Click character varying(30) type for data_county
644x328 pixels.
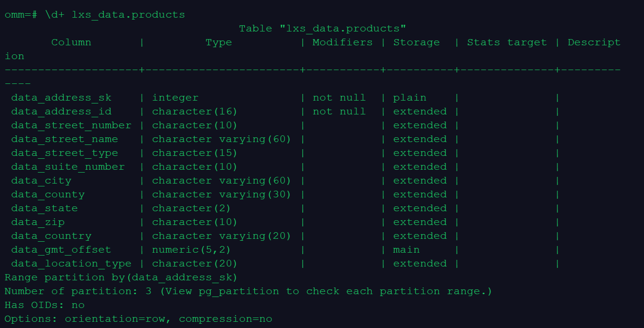click(x=222, y=195)
